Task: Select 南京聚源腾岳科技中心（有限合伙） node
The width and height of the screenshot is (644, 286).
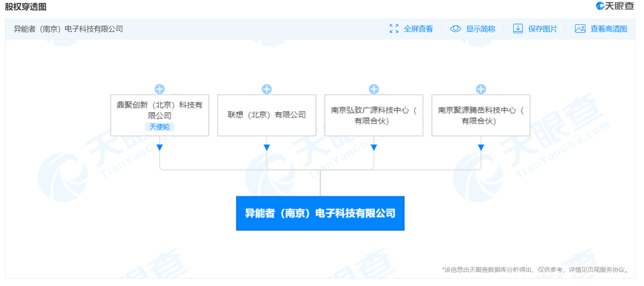Action: click(481, 115)
